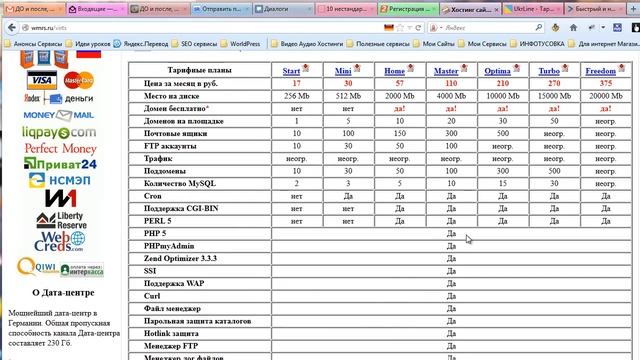Click the VISA payment logo
Image resolution: width=640 pixels, height=360 pixels.
point(42,80)
